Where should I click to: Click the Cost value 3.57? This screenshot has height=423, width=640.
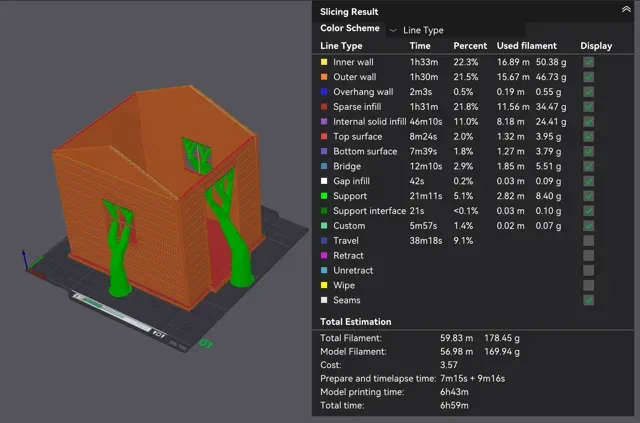[x=449, y=365]
